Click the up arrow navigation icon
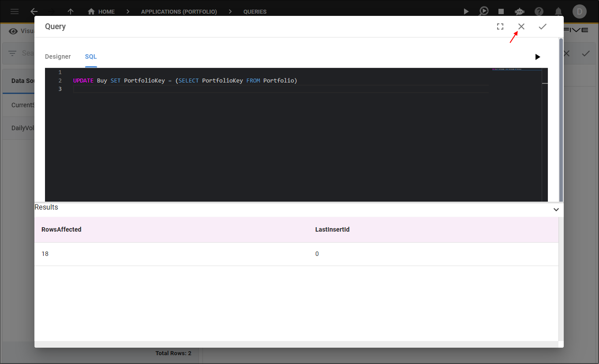Screen dimensions: 599x364 71,11
